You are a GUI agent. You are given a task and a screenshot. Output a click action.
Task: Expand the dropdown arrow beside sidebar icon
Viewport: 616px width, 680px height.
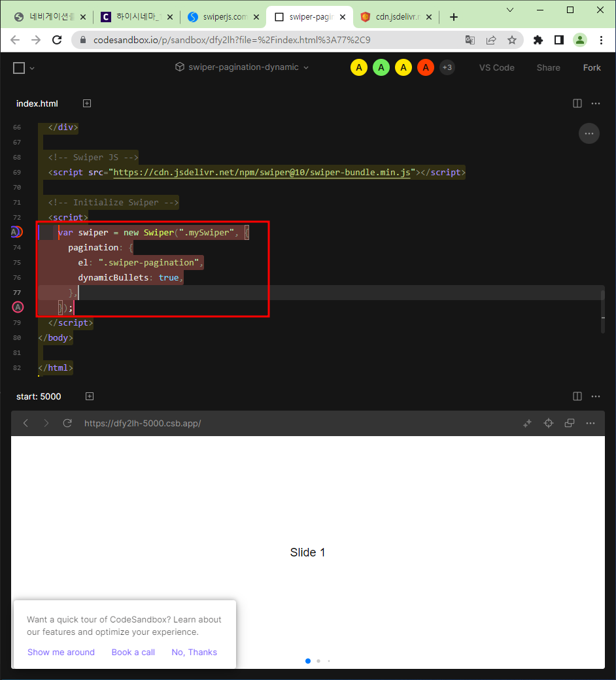coord(32,68)
